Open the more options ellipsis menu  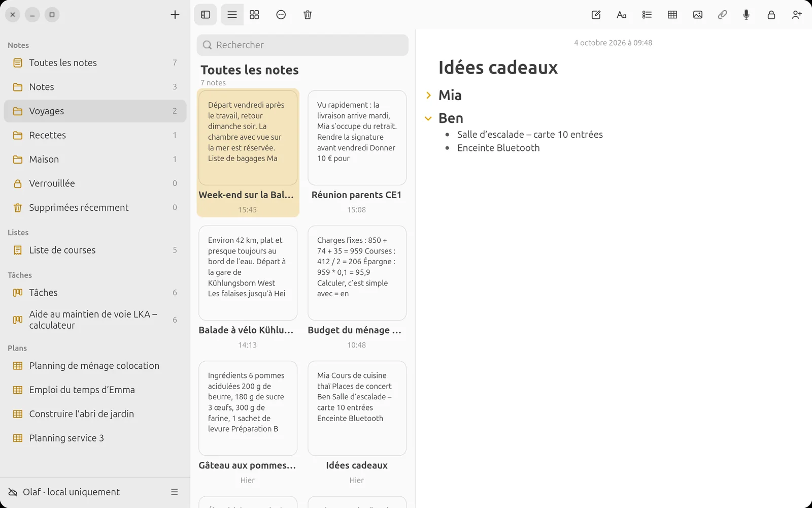click(x=281, y=15)
